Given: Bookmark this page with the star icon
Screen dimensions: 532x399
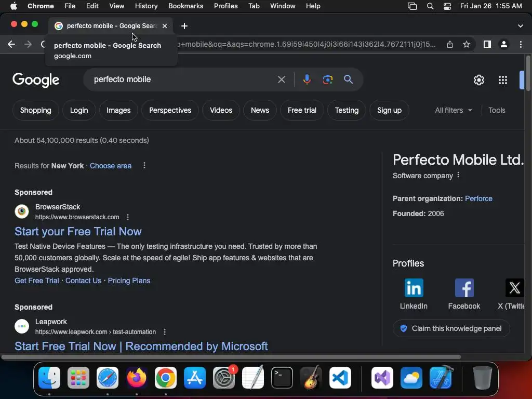Looking at the screenshot, I should [x=467, y=44].
